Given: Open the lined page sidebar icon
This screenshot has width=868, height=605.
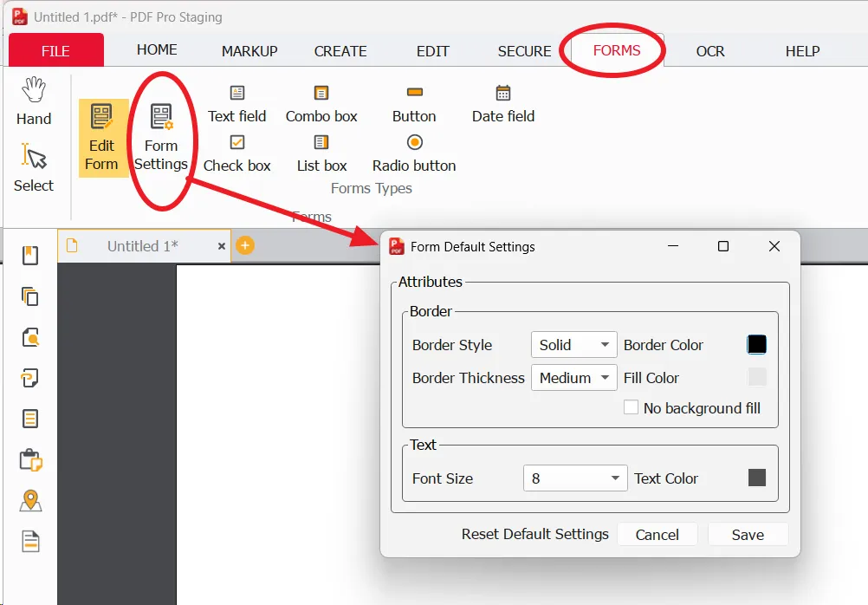Looking at the screenshot, I should point(30,419).
